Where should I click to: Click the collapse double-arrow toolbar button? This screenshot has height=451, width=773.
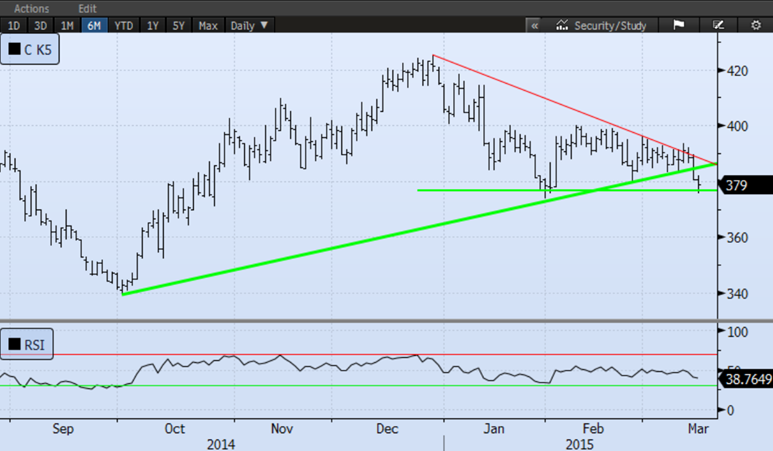point(534,25)
